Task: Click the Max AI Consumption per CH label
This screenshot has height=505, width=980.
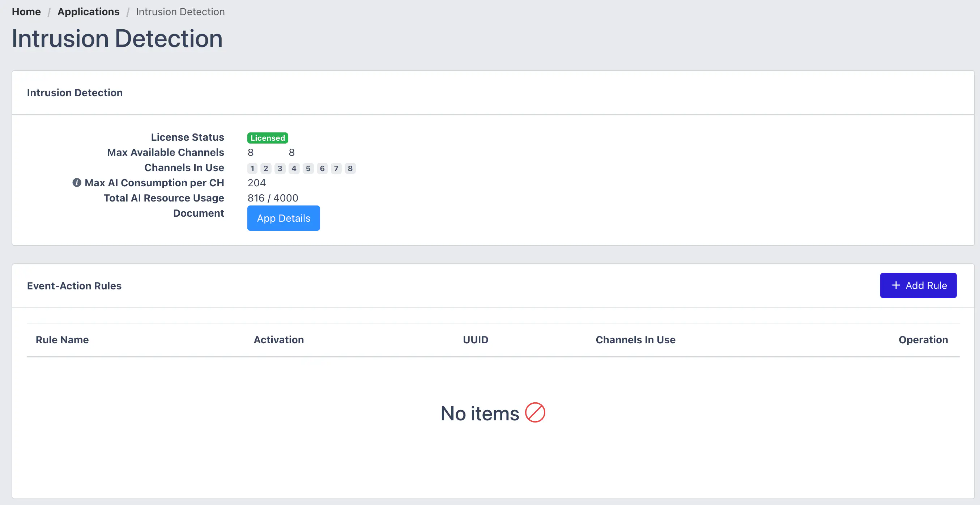Action: click(154, 183)
